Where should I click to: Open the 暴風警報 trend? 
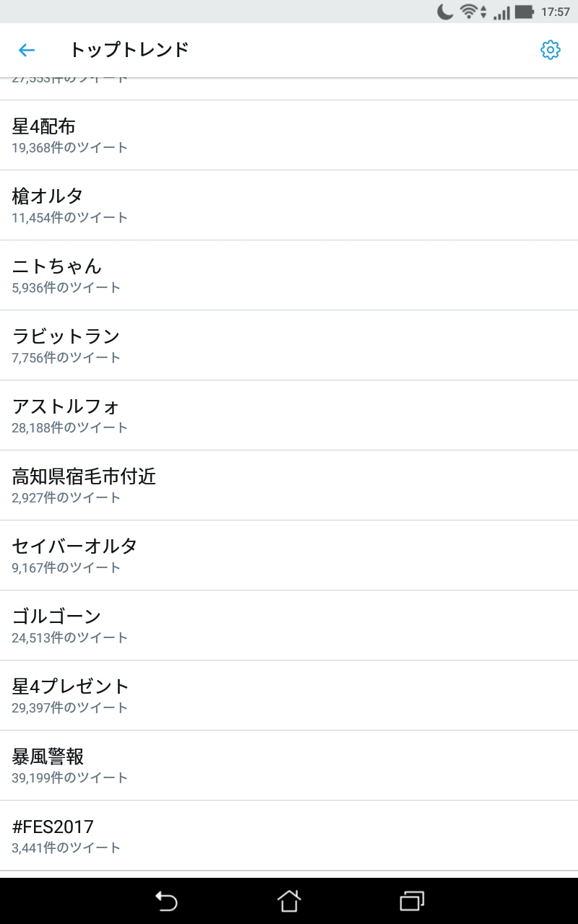(x=289, y=765)
